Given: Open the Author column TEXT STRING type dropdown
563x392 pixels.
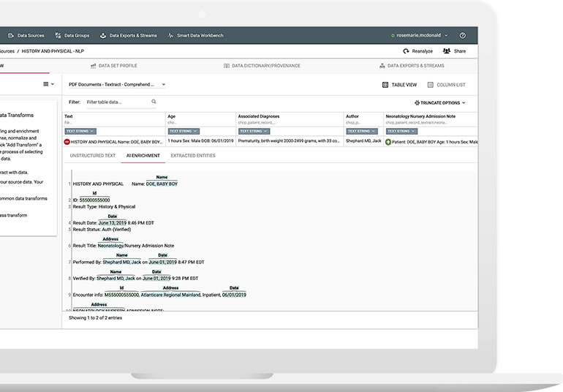Looking at the screenshot, I should click(362, 131).
